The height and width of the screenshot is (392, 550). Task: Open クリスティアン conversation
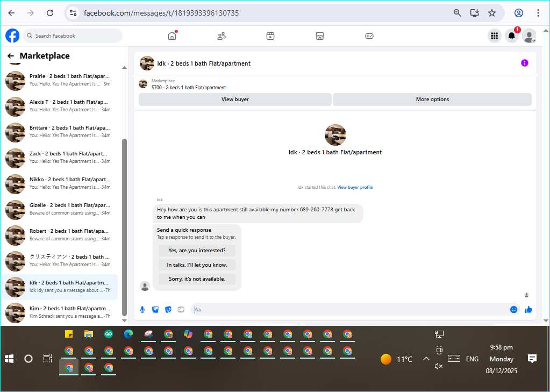point(60,261)
